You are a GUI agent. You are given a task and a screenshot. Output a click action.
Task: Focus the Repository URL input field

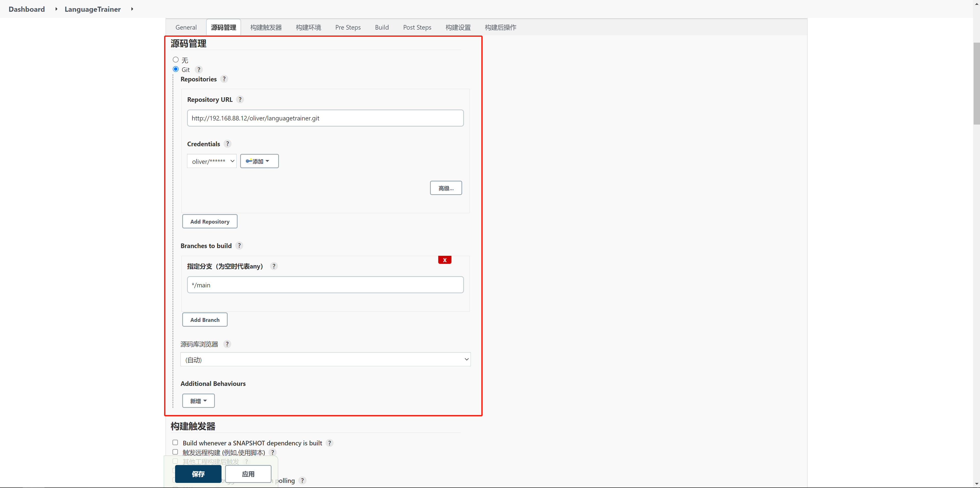(326, 118)
